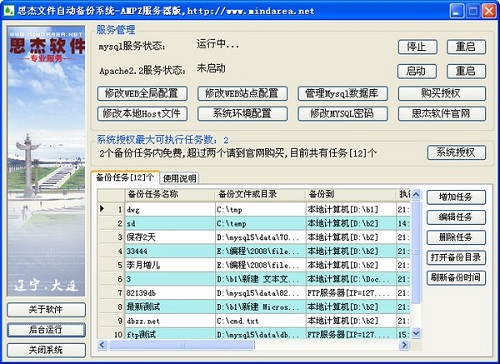The height and width of the screenshot is (364, 500).
Task: Click 修改MYSQL密码 button
Action: [x=343, y=114]
